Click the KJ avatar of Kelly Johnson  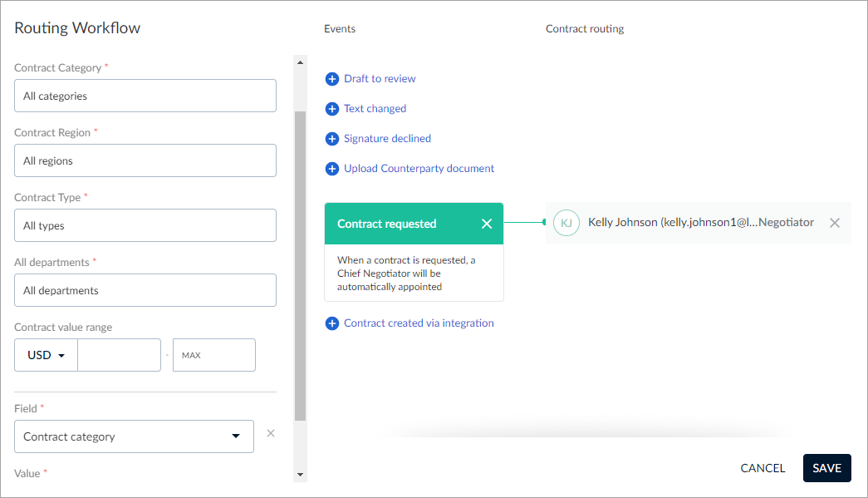coord(566,223)
